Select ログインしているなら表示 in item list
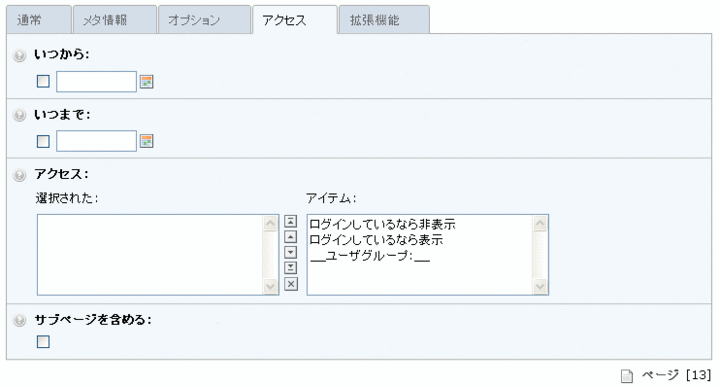 click(377, 240)
